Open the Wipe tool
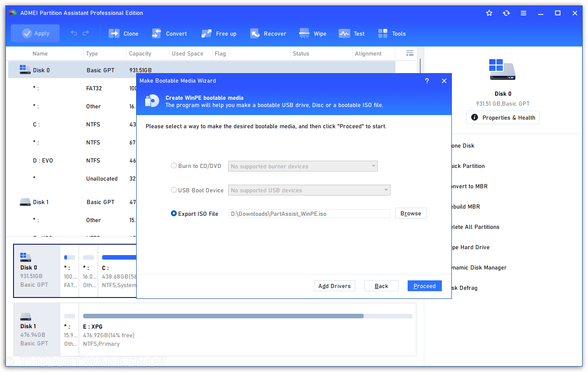Screen dimensions: 588x372 pyautogui.click(x=313, y=33)
